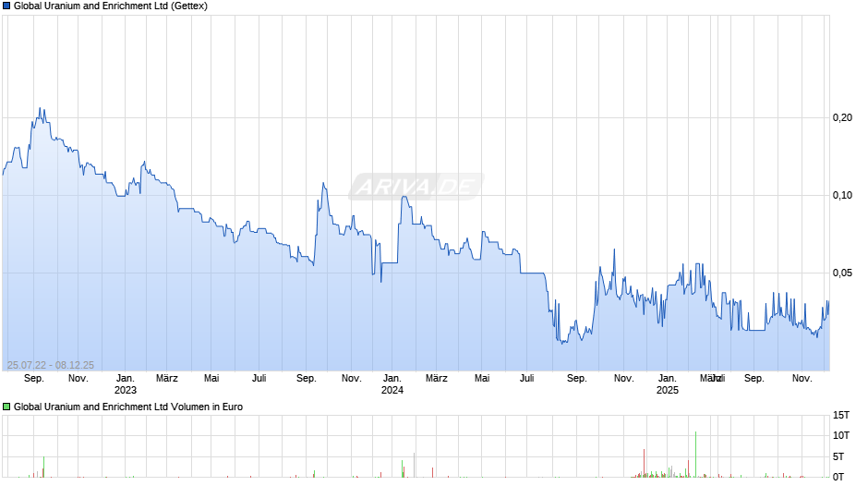Click the year label 2023 on the time axis
868x486 pixels.
coord(125,390)
